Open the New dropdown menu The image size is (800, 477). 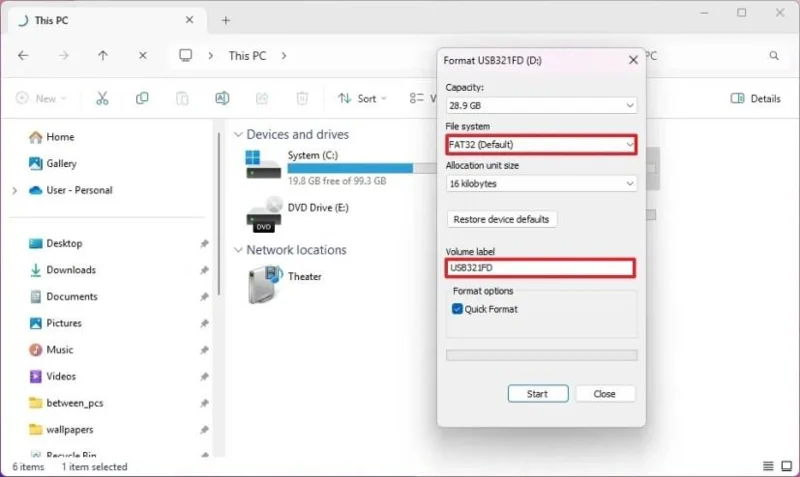pos(41,98)
